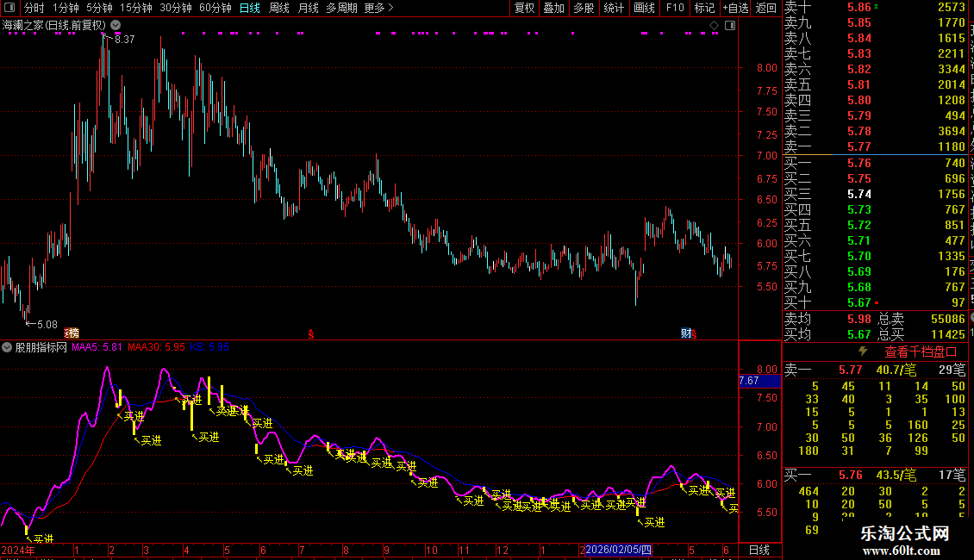
Task: Expand the 股朋指标网 indicator dropdown
Action: click(7, 347)
